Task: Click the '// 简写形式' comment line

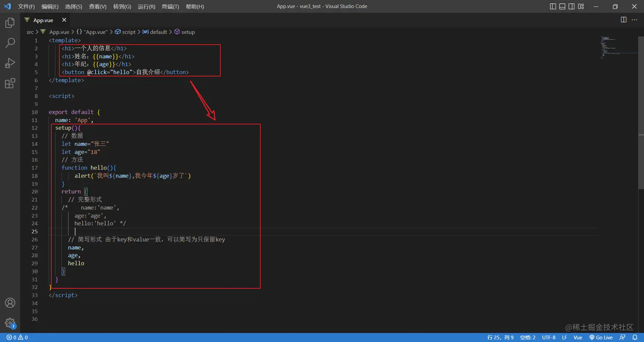Action: pos(146,239)
